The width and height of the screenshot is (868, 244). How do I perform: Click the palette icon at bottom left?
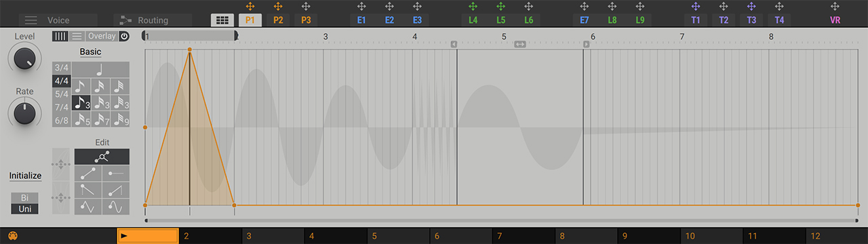click(14, 237)
